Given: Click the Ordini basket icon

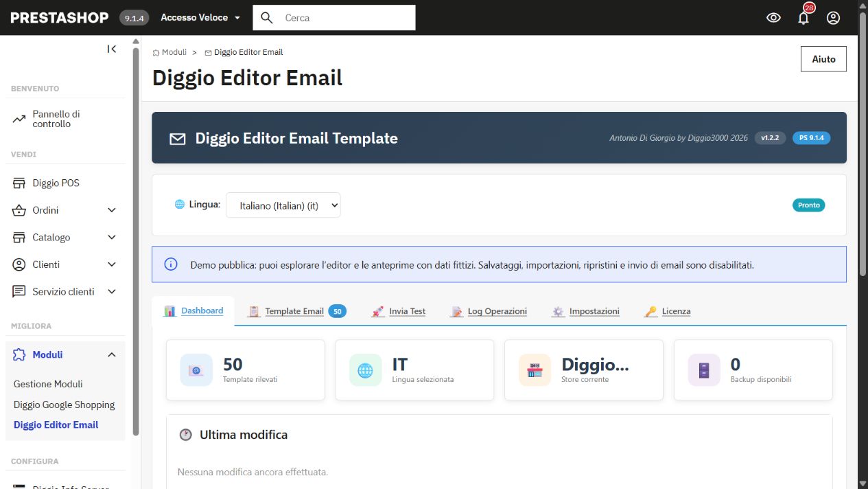Looking at the screenshot, I should pos(19,210).
